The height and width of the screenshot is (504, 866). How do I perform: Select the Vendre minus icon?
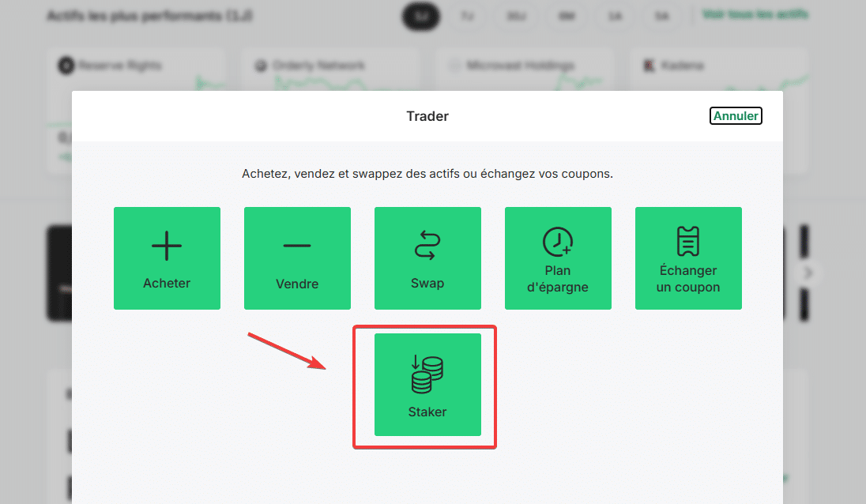tap(297, 243)
